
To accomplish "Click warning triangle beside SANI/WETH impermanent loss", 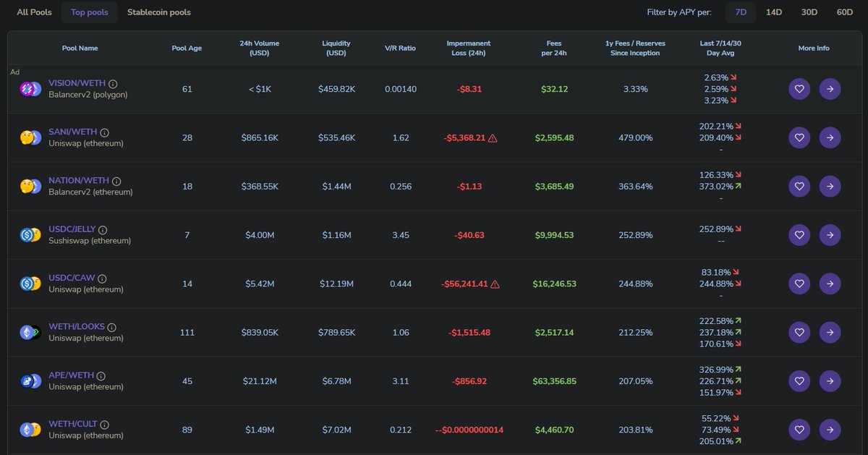I will tap(493, 137).
